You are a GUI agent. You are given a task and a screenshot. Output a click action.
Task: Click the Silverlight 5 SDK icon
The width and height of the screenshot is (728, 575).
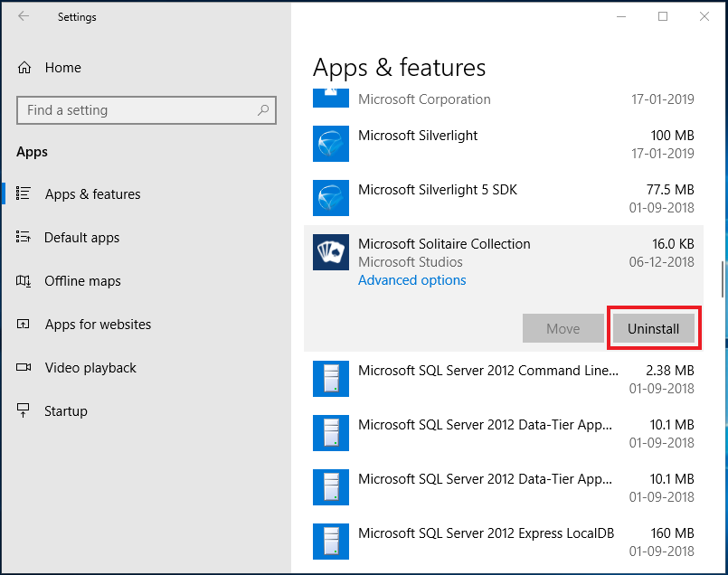coord(331,198)
